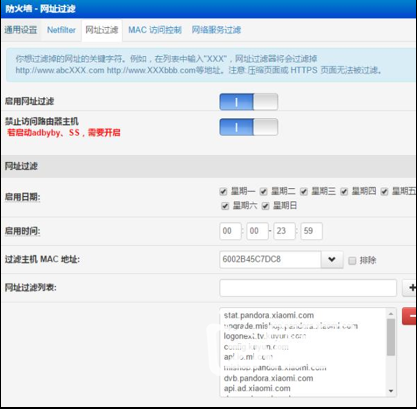Click the red minus remove button
This screenshot has height=409, width=417.
[410, 316]
